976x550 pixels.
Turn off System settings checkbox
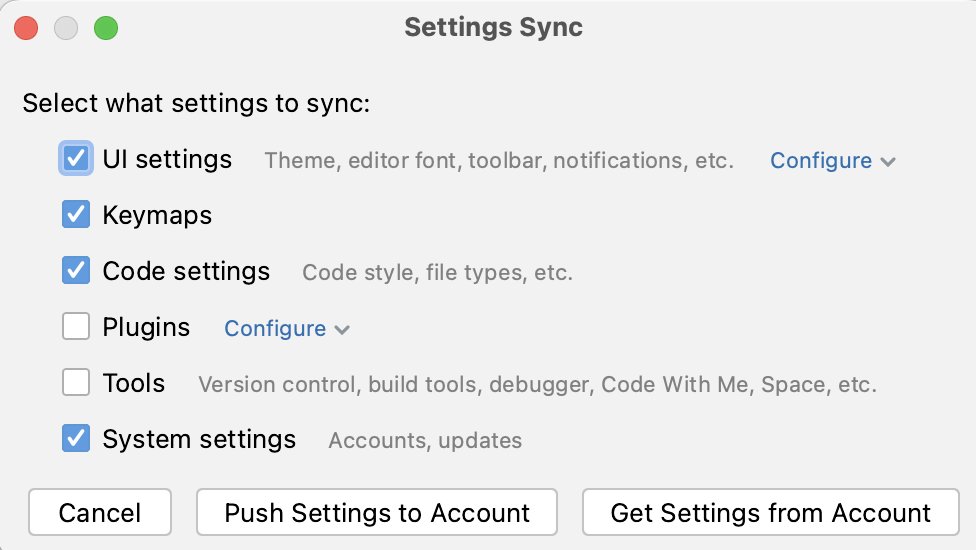pos(76,438)
